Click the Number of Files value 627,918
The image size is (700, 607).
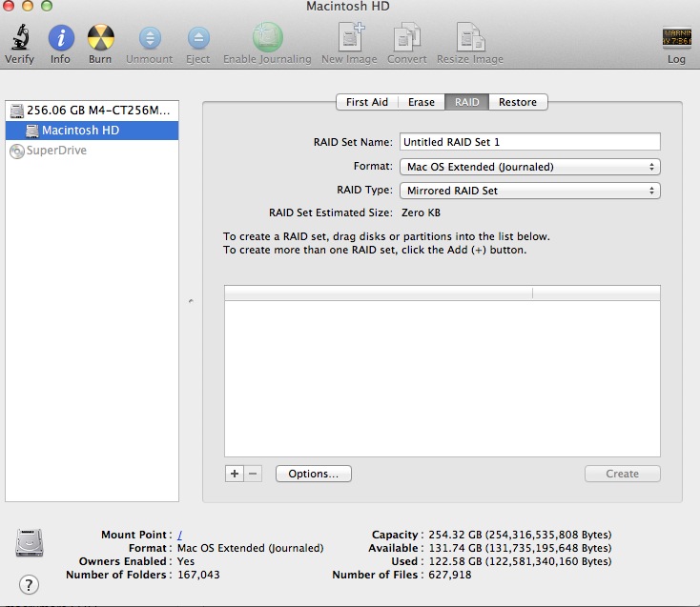click(x=450, y=575)
